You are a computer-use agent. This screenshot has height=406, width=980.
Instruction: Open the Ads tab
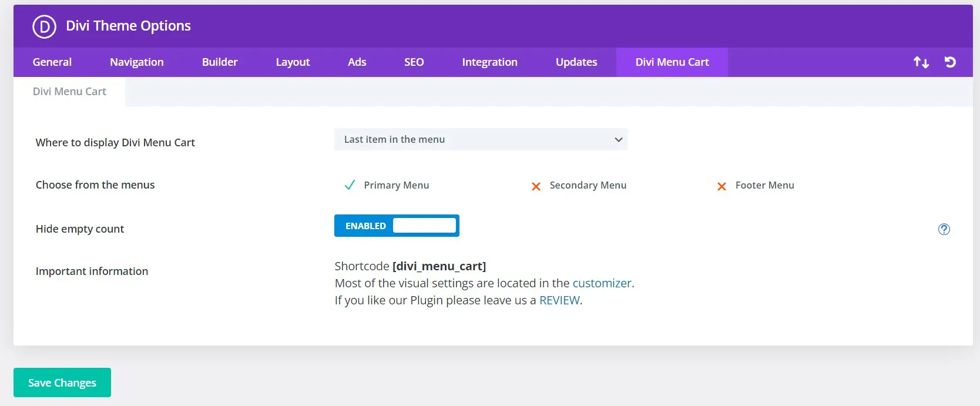pyautogui.click(x=357, y=62)
